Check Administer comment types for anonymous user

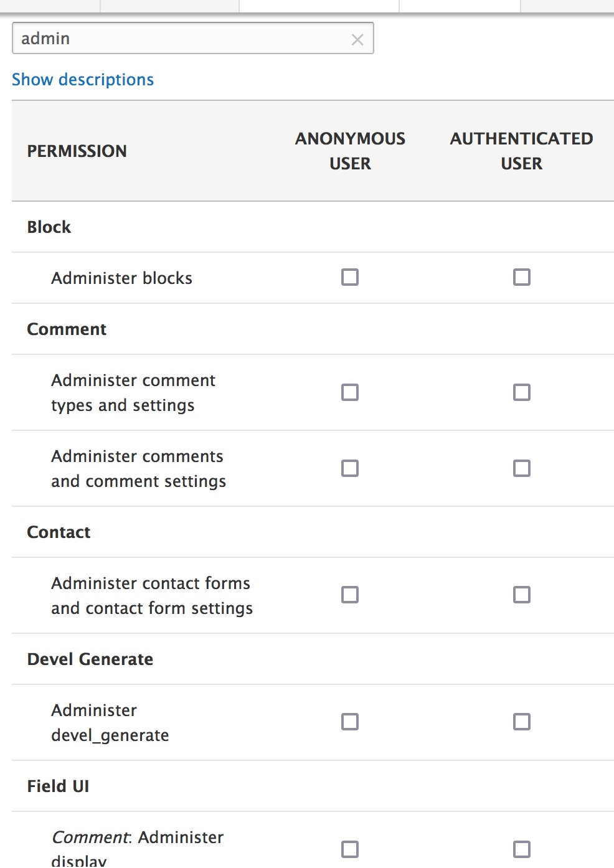coord(349,392)
